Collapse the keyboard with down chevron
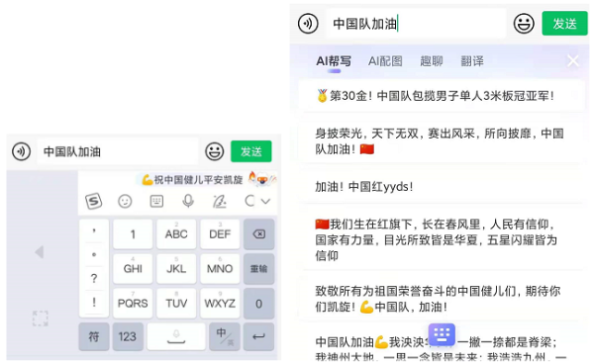This screenshot has width=594, height=364. coord(266,202)
